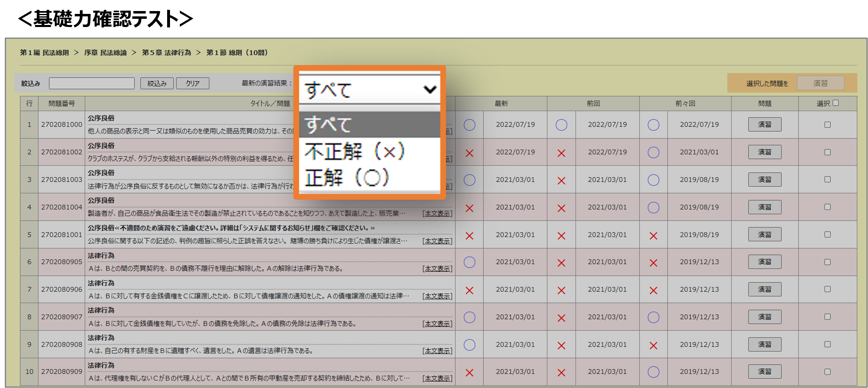Choose 不正解（×）option in dropdown

point(369,151)
